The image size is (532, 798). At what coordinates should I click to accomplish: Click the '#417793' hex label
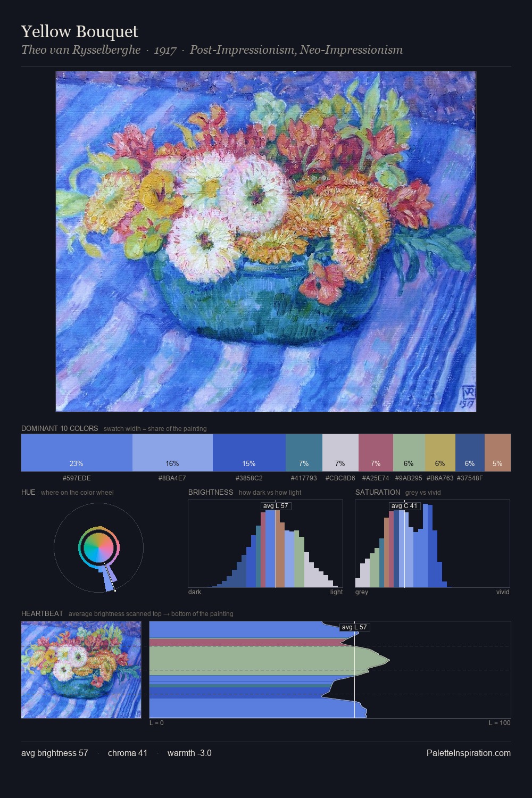[x=304, y=478]
